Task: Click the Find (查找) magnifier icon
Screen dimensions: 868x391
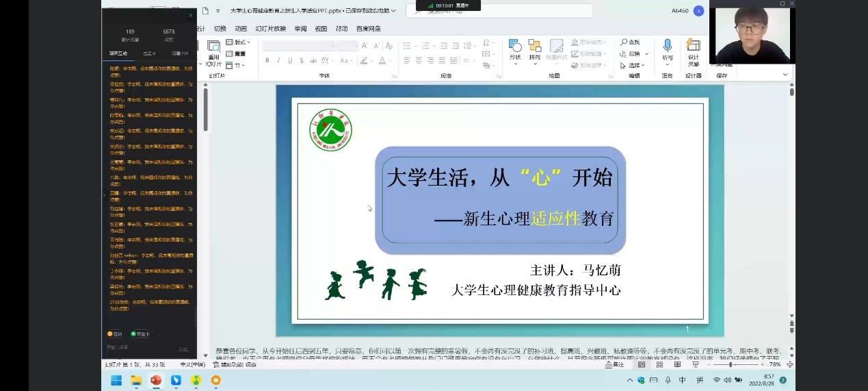Action: (624, 42)
